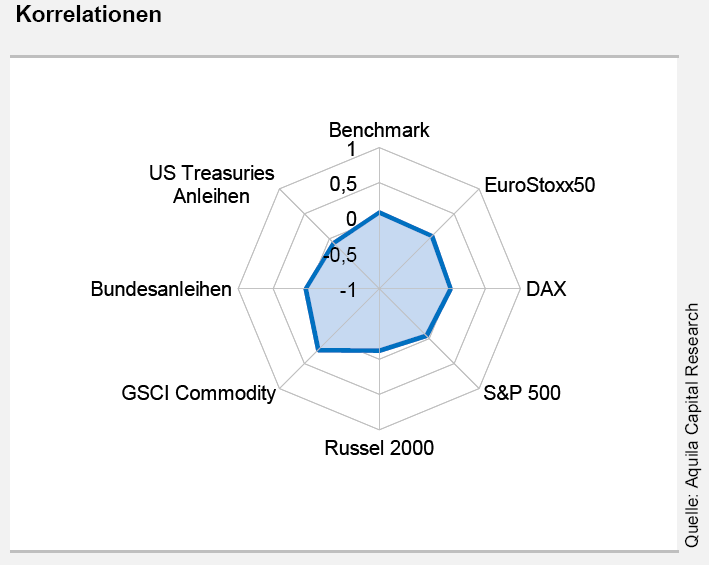Select the Bundesanleihen axis label
The image size is (709, 565).
click(x=161, y=290)
